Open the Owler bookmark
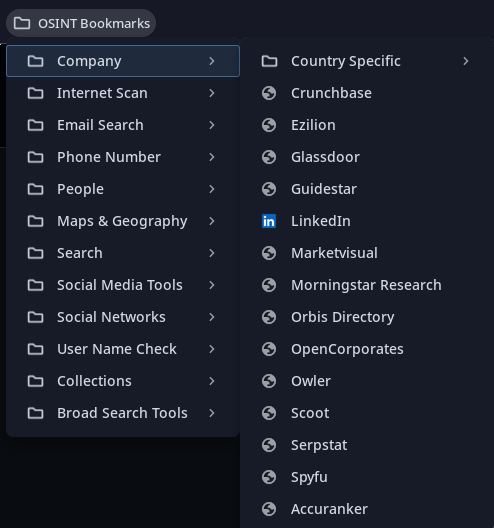 click(367, 381)
